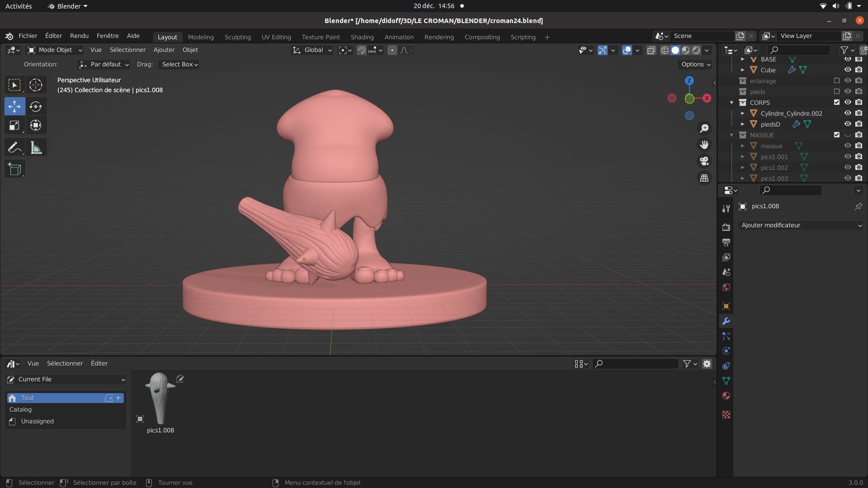Activate the 3D Cursor tool

pos(36,85)
